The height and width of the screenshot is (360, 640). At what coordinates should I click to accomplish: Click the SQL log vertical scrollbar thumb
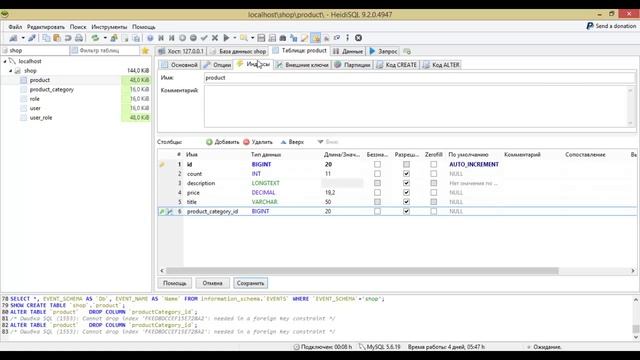pyautogui.click(x=636, y=329)
